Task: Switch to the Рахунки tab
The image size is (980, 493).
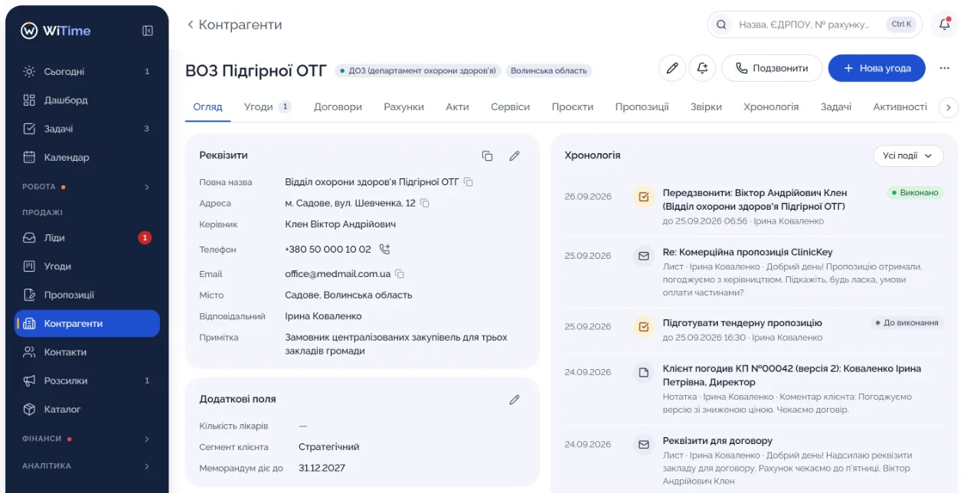Action: point(403,107)
